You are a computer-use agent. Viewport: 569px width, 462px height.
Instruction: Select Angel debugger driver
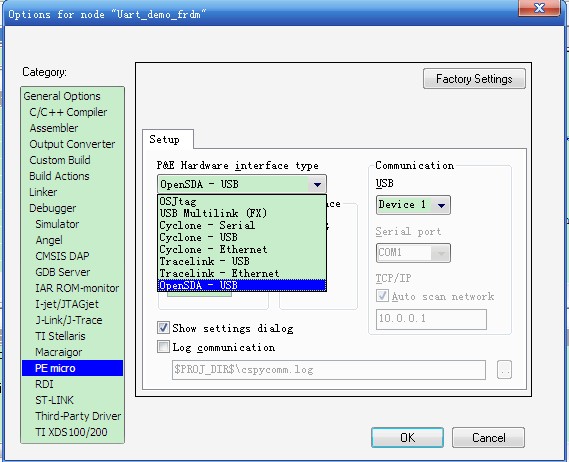[x=49, y=240]
